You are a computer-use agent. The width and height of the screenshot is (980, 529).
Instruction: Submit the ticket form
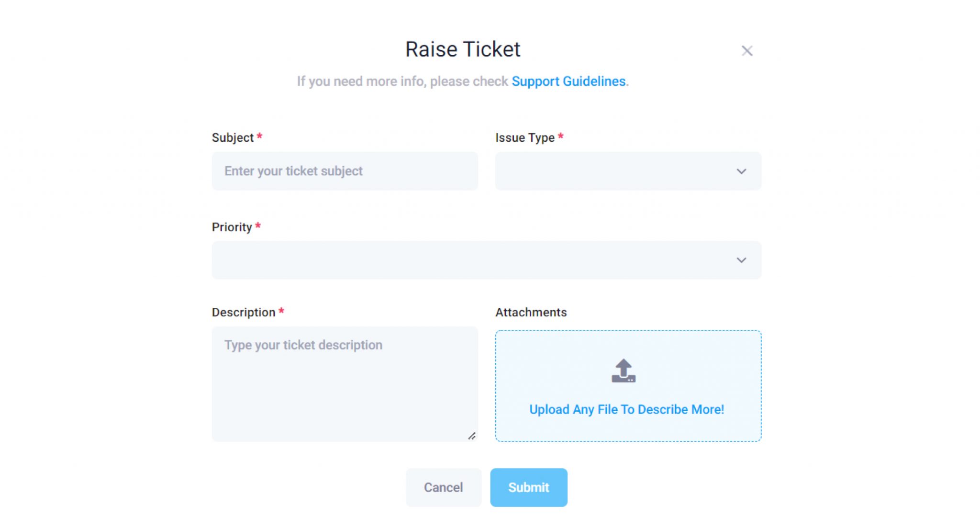[x=528, y=487]
